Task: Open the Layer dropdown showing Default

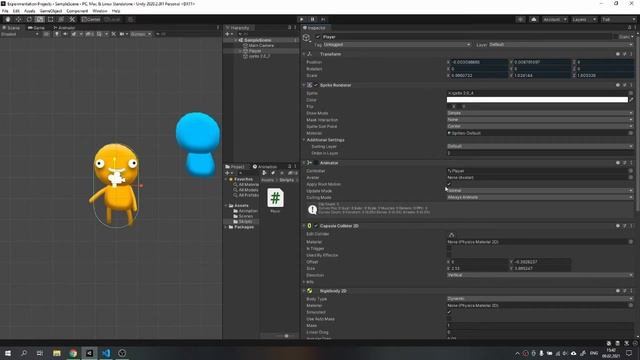Action: click(x=561, y=44)
